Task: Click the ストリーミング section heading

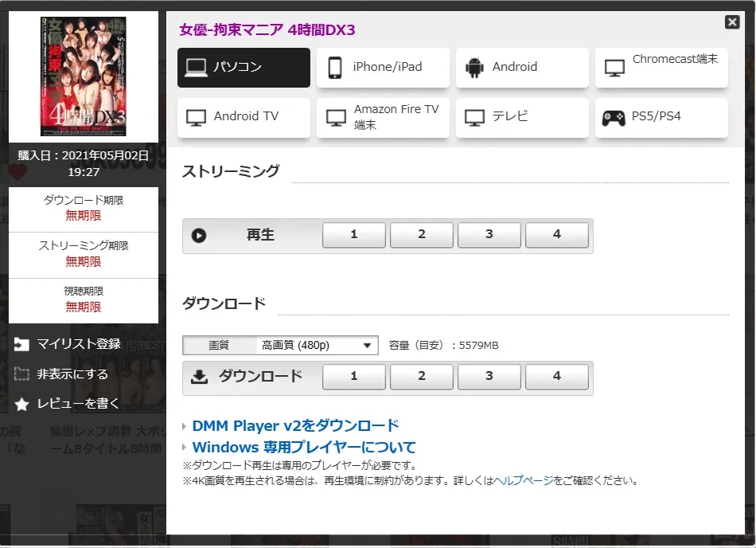Action: click(231, 171)
